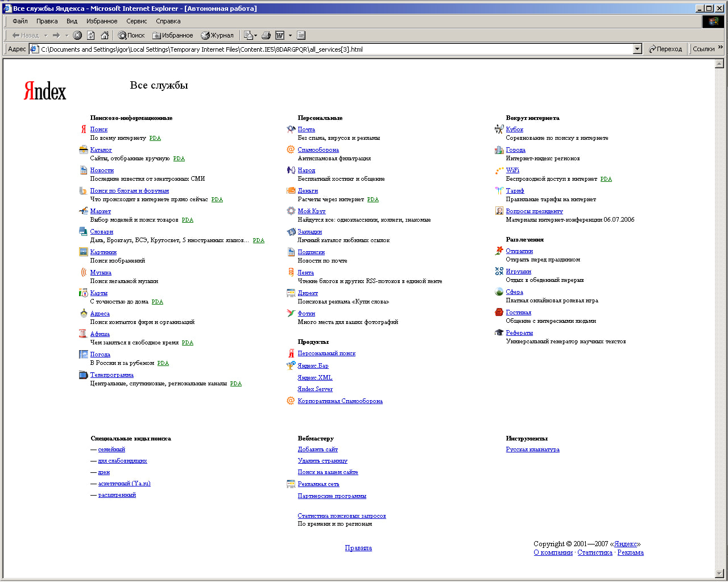The height and width of the screenshot is (582, 728).
Task: Click the Home toolbar icon
Action: (105, 35)
